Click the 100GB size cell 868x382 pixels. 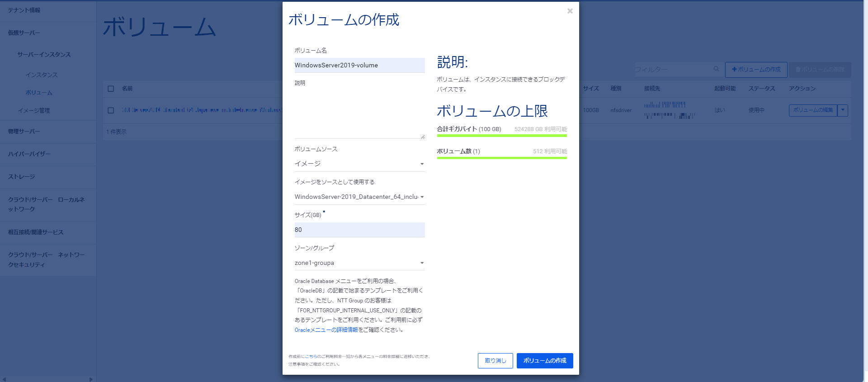click(591, 110)
